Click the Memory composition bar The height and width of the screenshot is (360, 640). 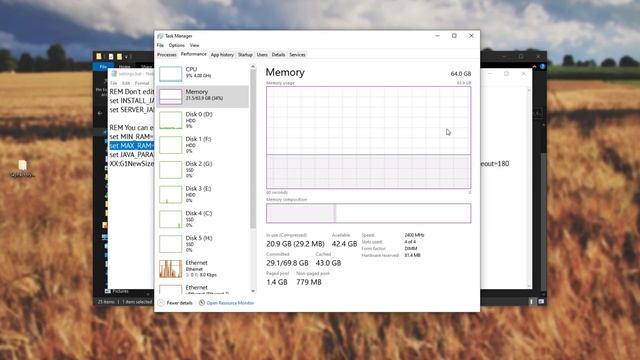[369, 213]
